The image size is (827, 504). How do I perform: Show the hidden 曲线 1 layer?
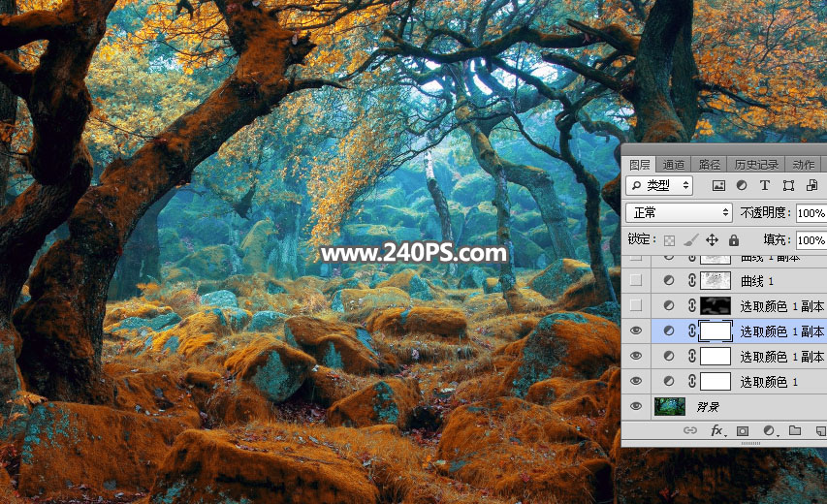tap(636, 280)
